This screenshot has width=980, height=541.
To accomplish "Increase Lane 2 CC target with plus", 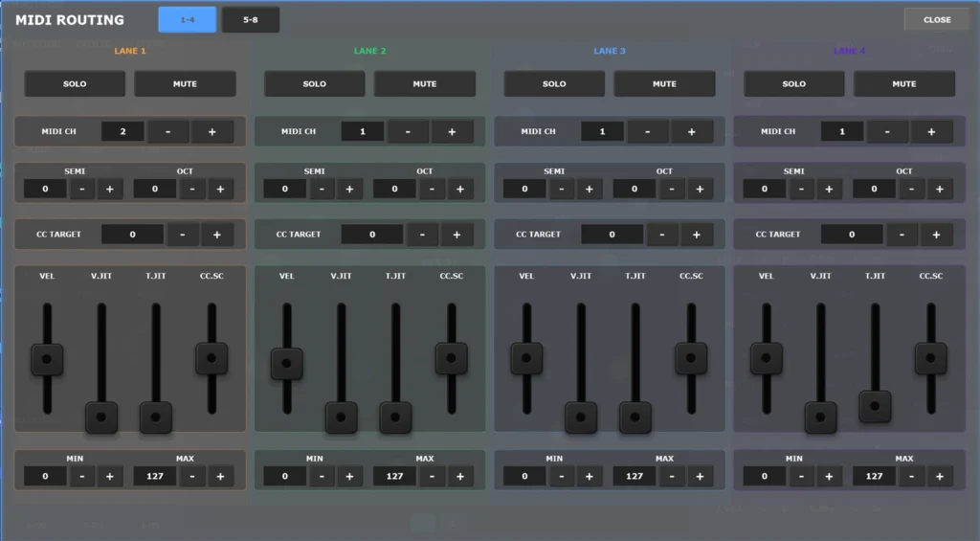I will click(x=457, y=235).
